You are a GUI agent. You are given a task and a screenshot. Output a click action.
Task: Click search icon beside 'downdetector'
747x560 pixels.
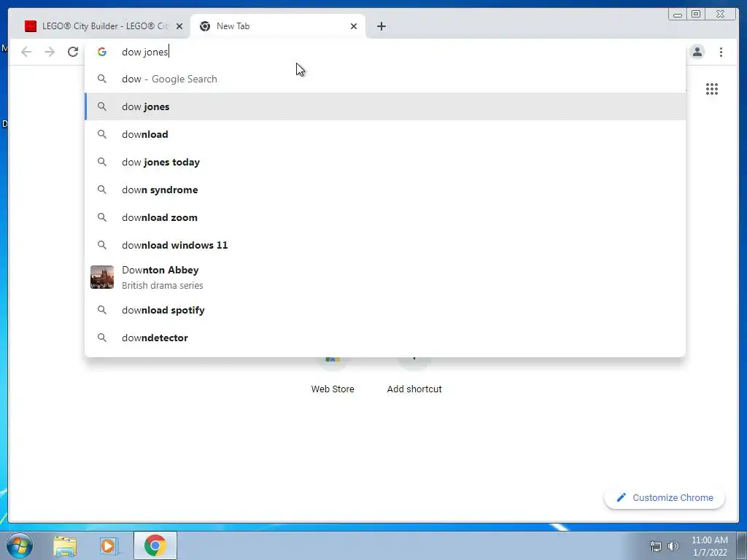102,338
